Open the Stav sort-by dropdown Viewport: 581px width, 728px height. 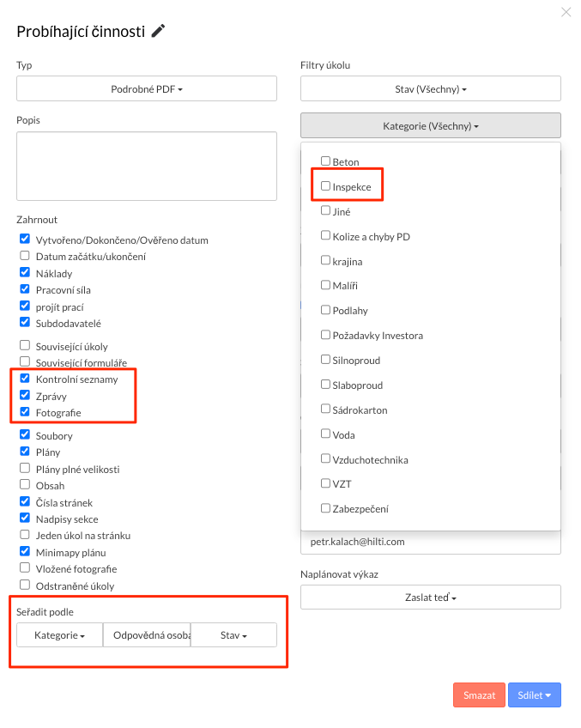(x=233, y=635)
